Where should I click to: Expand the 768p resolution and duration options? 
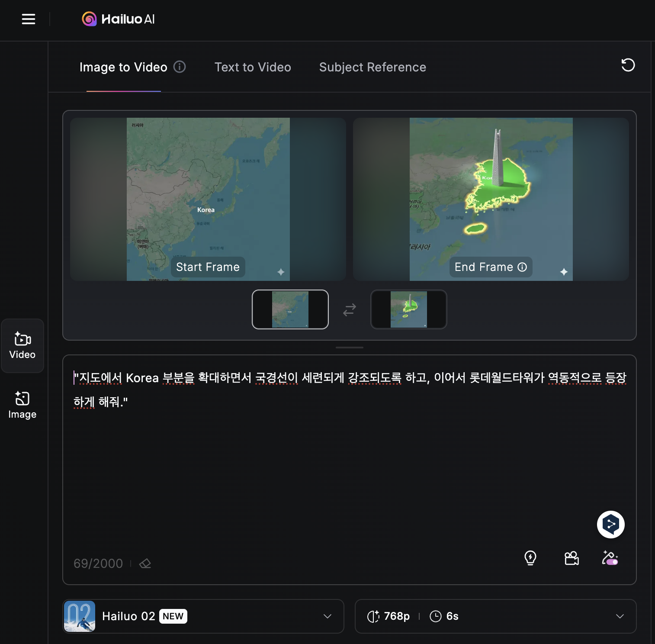[620, 616]
